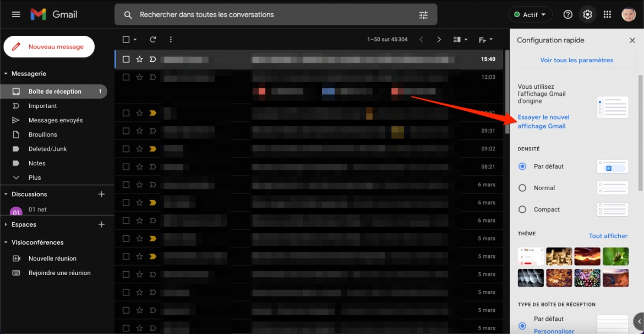
Task: Star the 15:40 email
Action: (x=139, y=59)
